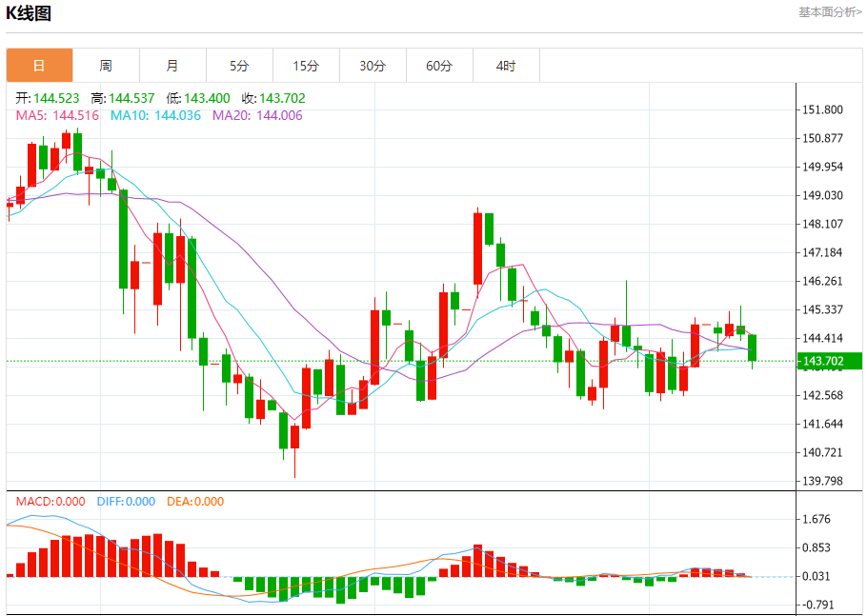Open the 月 monthly chart tab
Image resolution: width=867 pixels, height=616 pixels.
172,66
